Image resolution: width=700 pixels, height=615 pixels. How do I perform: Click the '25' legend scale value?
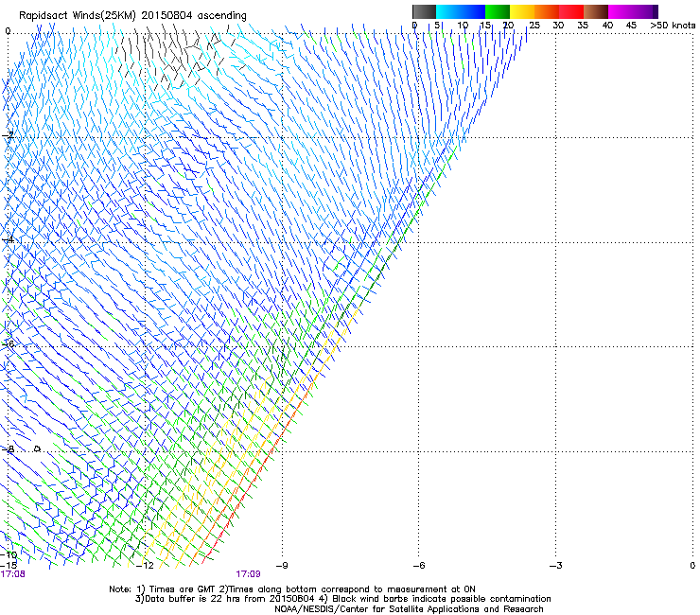pos(534,26)
